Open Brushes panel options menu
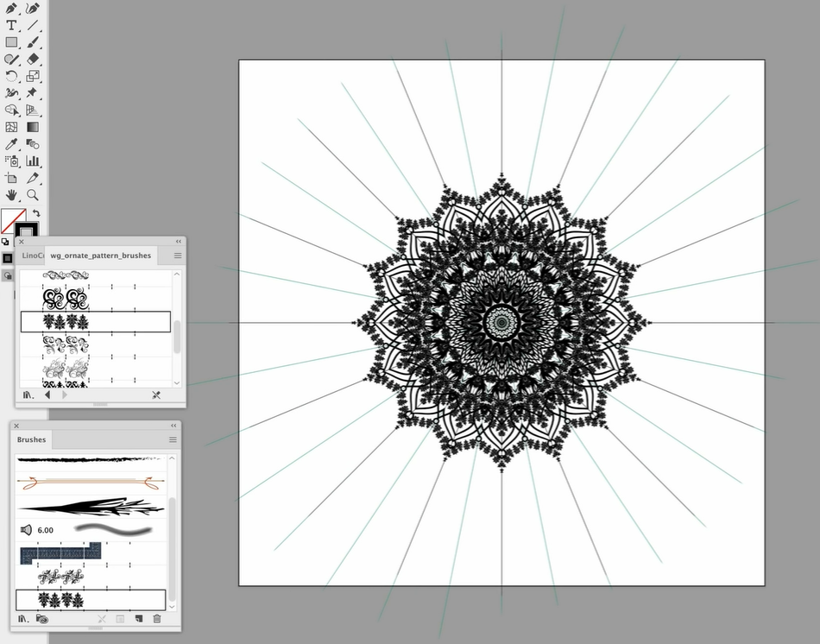Screen dimensions: 820x644 click(x=172, y=440)
